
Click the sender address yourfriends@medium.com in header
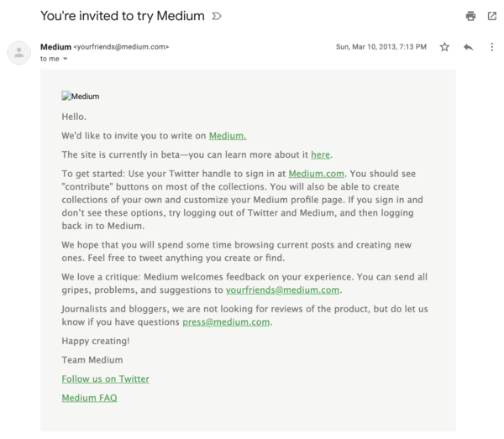point(122,46)
